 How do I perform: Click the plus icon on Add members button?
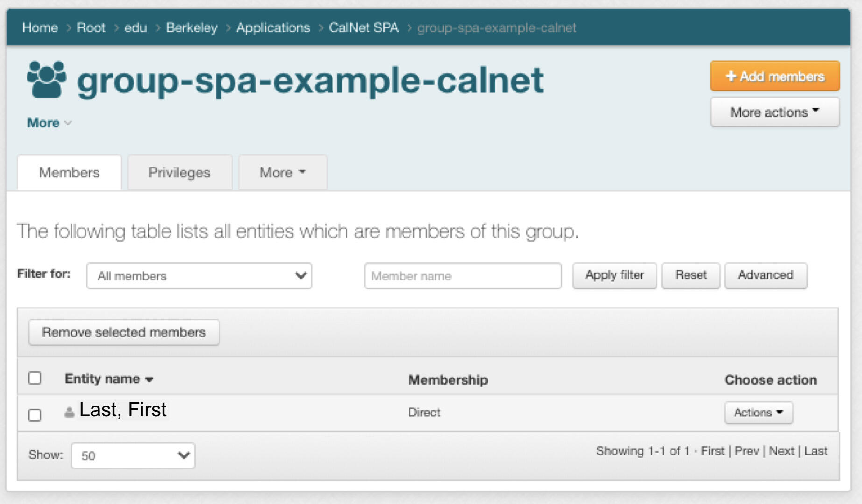tap(732, 76)
